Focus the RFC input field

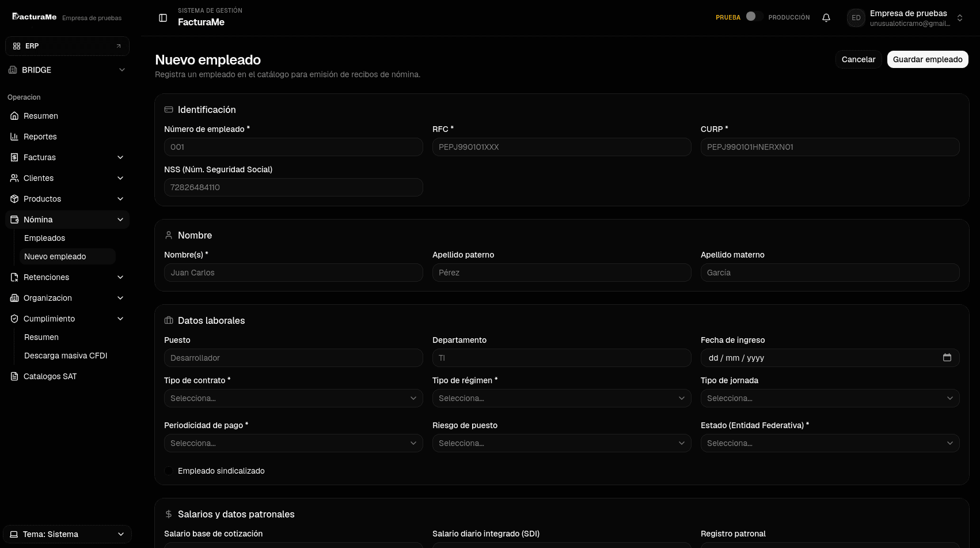tap(562, 147)
